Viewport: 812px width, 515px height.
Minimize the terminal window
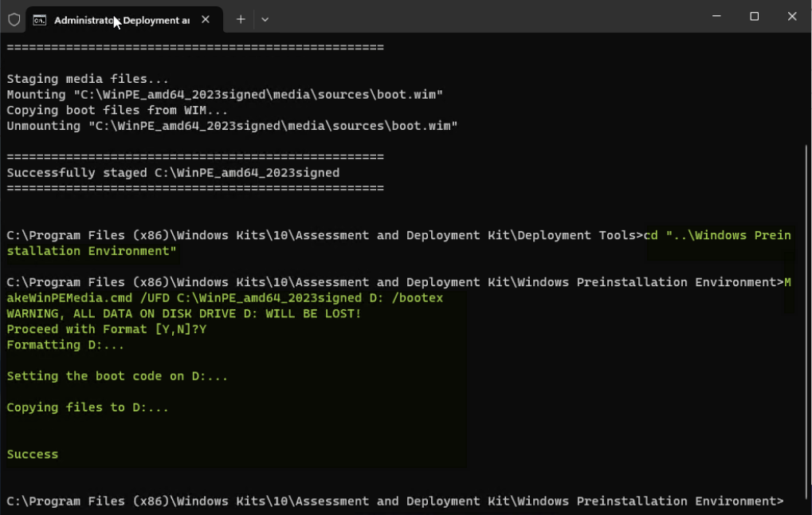click(716, 17)
